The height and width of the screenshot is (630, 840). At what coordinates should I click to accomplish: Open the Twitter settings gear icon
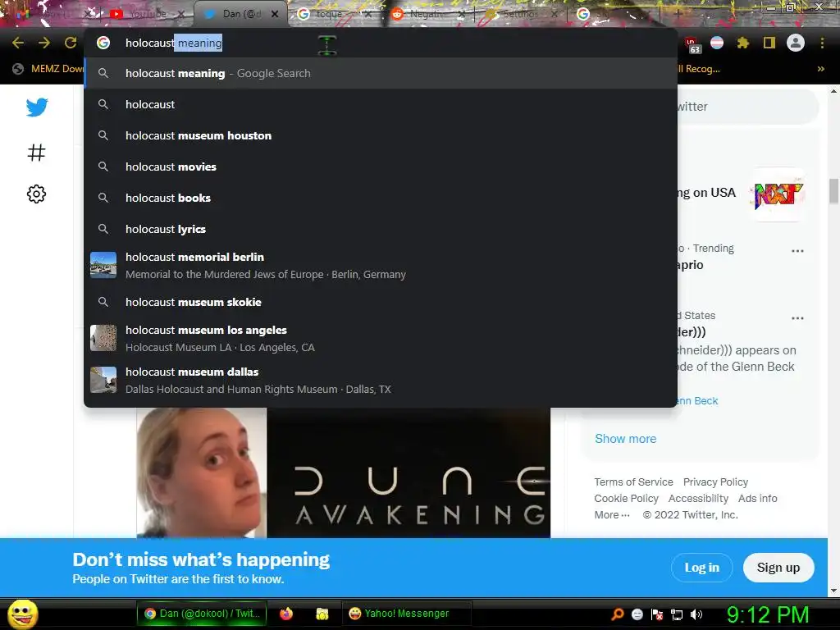[36, 194]
